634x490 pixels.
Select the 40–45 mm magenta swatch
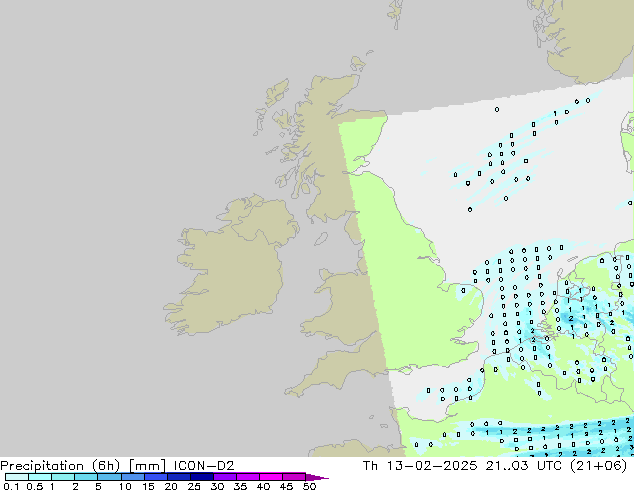[x=271, y=477]
